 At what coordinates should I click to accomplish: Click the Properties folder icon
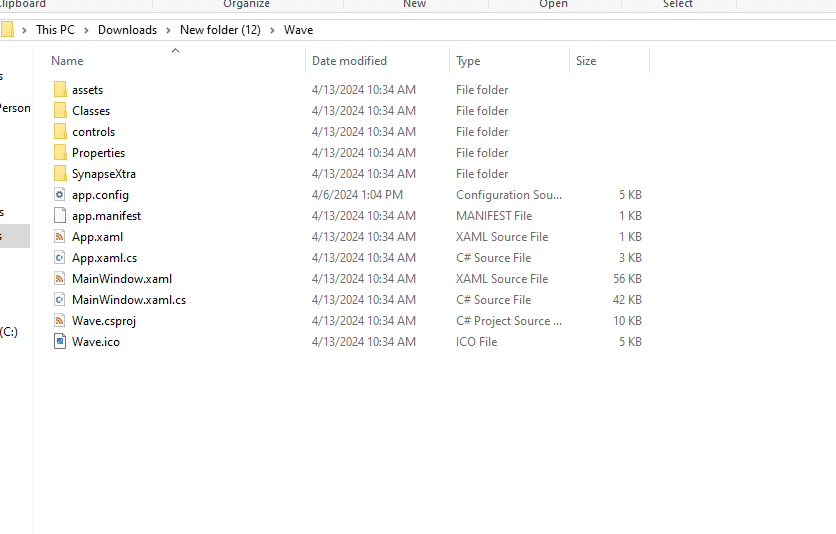pyautogui.click(x=60, y=152)
